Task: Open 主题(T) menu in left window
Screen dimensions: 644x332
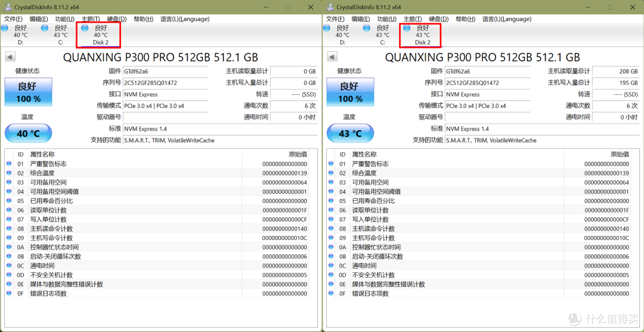Action: click(x=91, y=19)
